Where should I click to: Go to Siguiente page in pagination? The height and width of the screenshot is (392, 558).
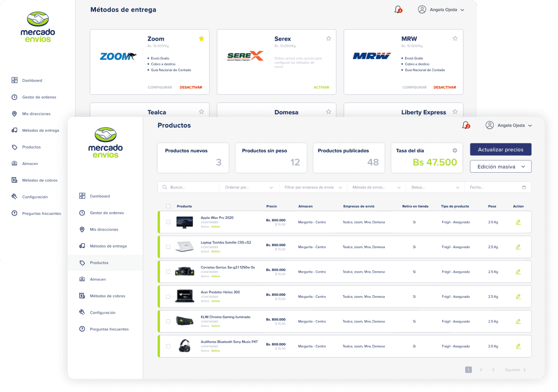click(515, 370)
